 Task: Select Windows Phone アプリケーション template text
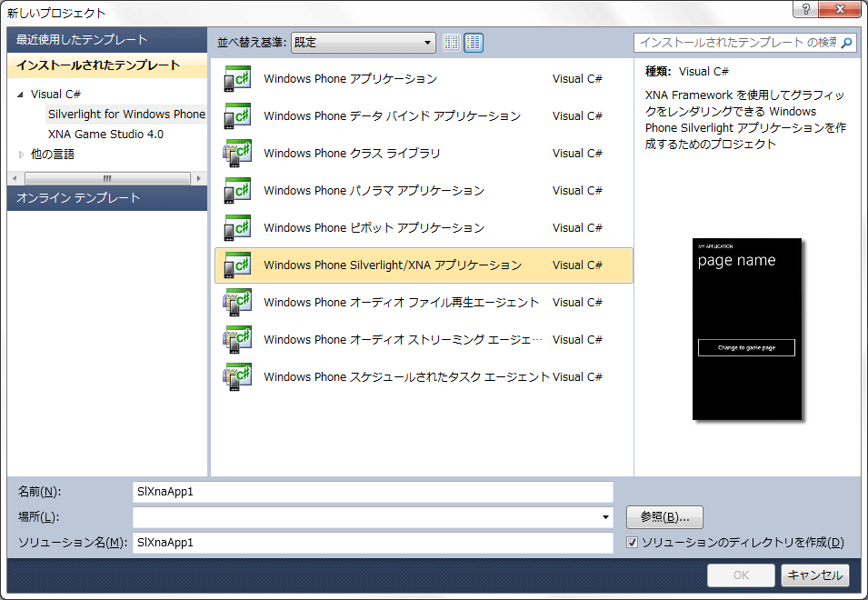pyautogui.click(x=351, y=78)
